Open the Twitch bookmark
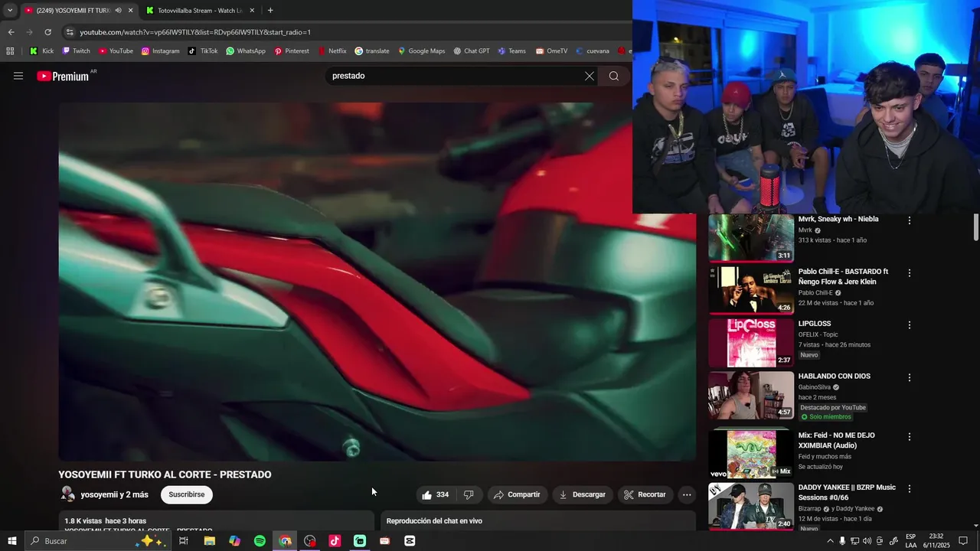 [76, 51]
